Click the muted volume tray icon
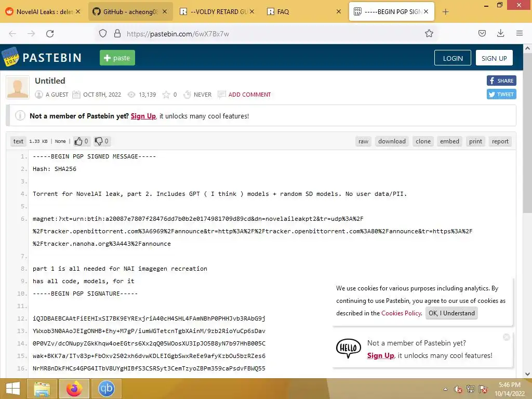The height and width of the screenshot is (399, 532). pos(458,389)
